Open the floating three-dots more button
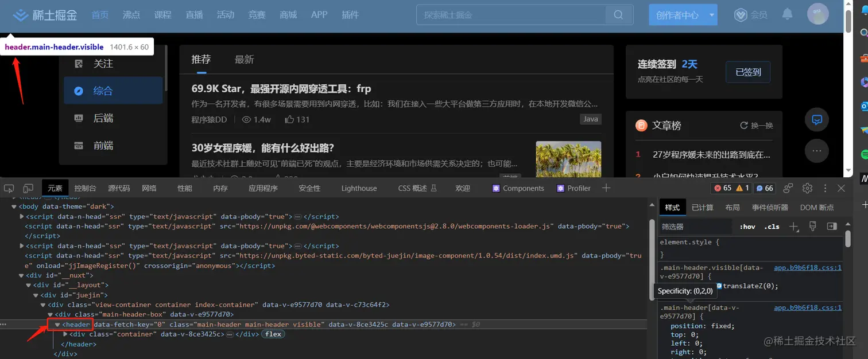Screen dimensions: 868x359 coord(817,151)
